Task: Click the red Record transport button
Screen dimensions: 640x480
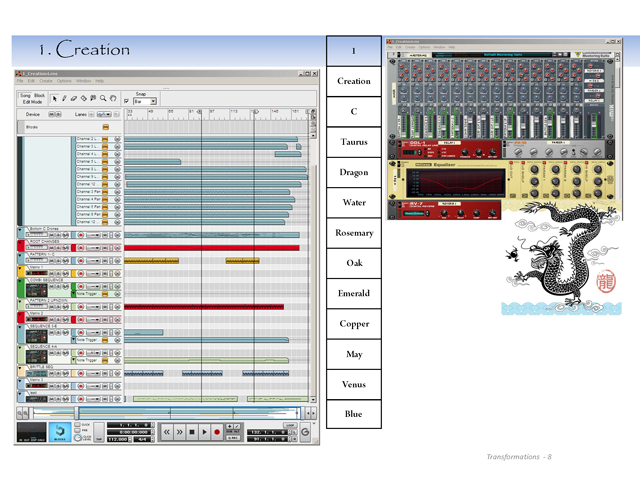Action: (217, 432)
